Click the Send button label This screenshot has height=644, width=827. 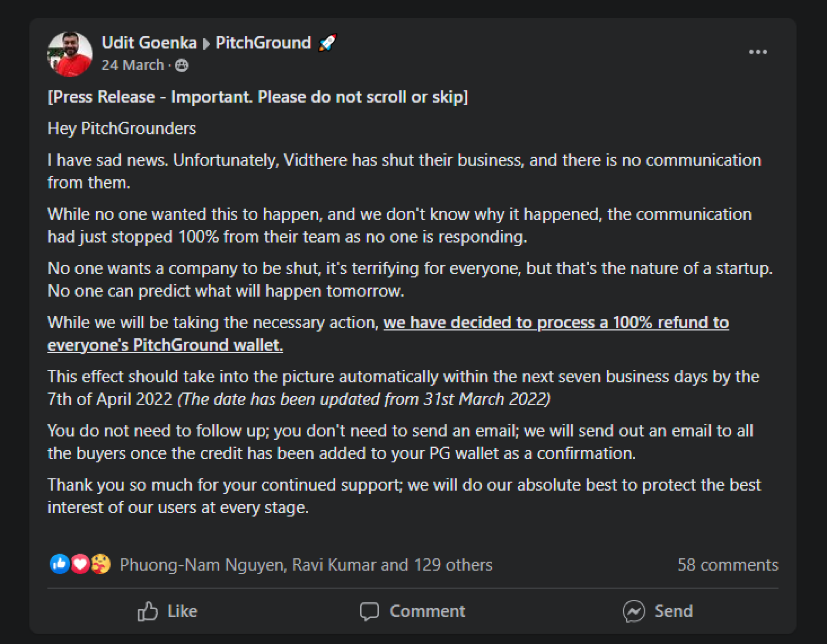pyautogui.click(x=674, y=611)
